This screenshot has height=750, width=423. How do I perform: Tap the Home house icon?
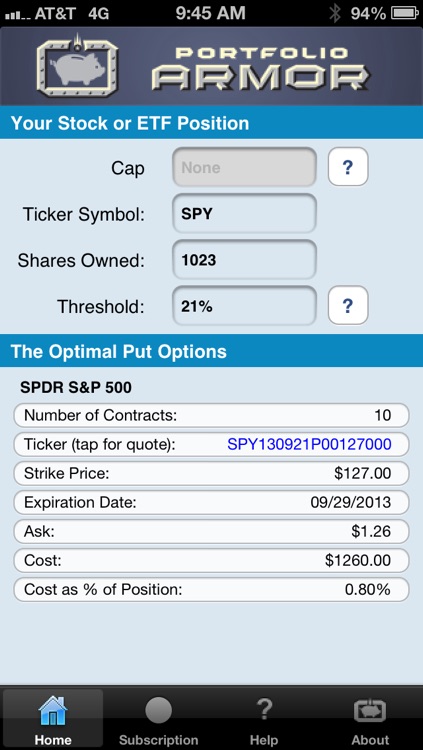click(x=53, y=710)
